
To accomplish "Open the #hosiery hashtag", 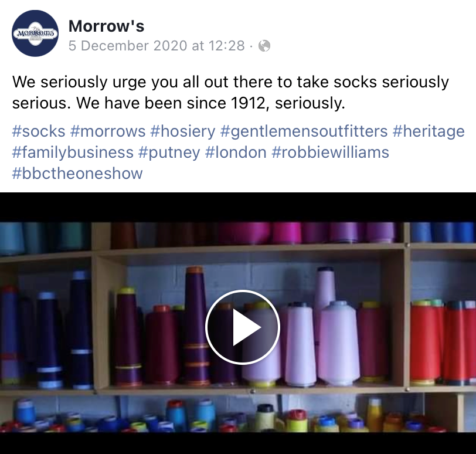I will click(183, 131).
